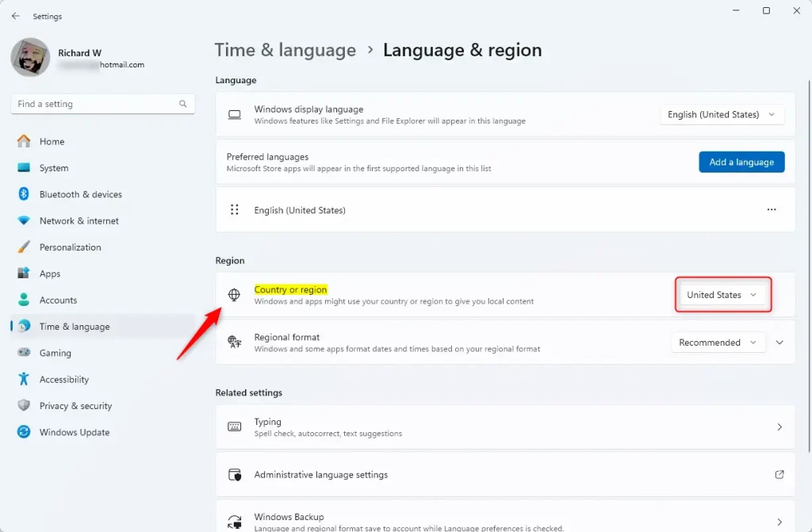
Task: Open the Typing settings chevron
Action: (x=779, y=427)
